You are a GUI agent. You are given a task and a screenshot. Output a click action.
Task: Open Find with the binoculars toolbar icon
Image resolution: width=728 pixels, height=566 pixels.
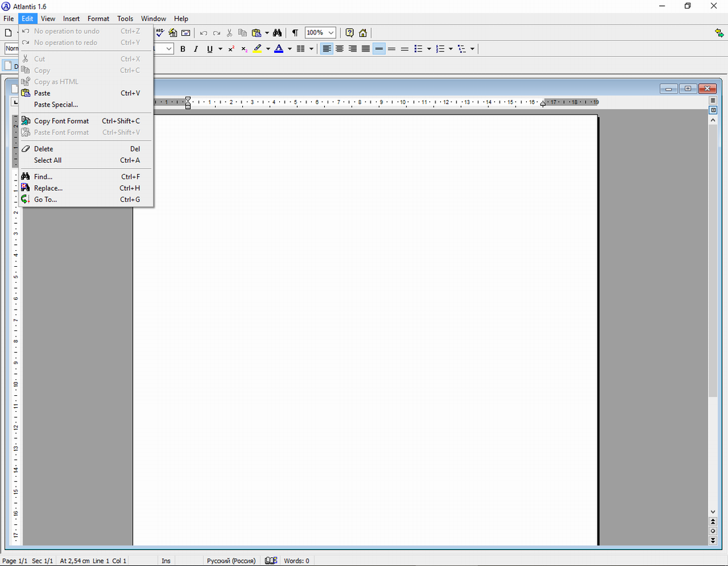pos(277,32)
